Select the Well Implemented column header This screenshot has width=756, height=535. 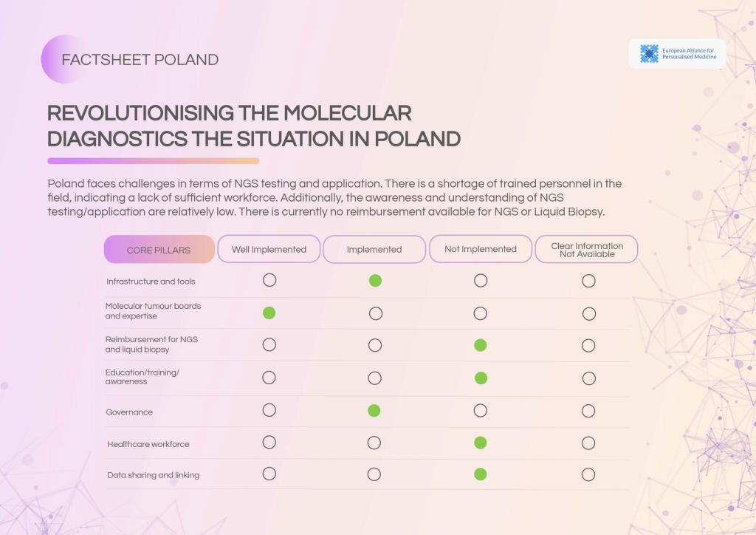coord(269,249)
